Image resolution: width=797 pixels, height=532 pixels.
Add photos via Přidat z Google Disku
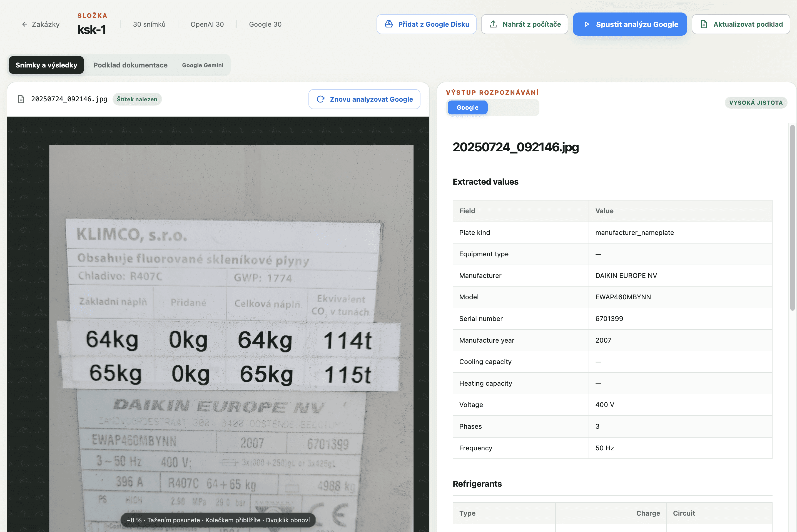426,24
